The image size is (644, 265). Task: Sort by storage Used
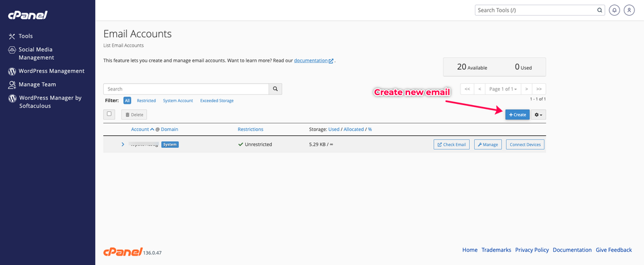[334, 130]
